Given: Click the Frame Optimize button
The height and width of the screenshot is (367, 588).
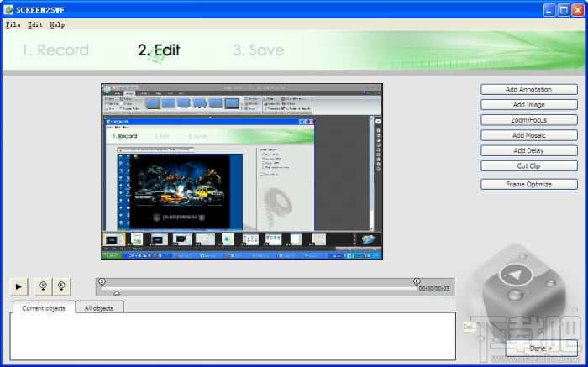Looking at the screenshot, I should coord(528,185).
